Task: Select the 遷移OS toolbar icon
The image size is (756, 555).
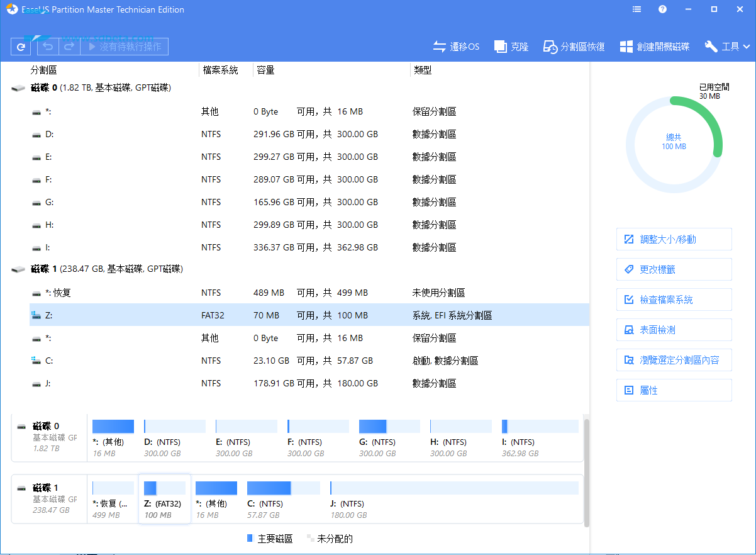Action: click(x=455, y=46)
